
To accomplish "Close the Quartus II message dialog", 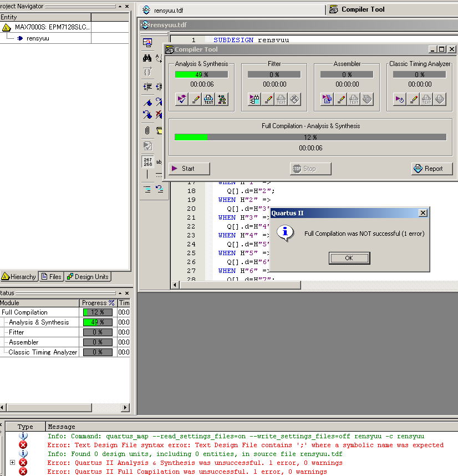I will click(x=423, y=213).
